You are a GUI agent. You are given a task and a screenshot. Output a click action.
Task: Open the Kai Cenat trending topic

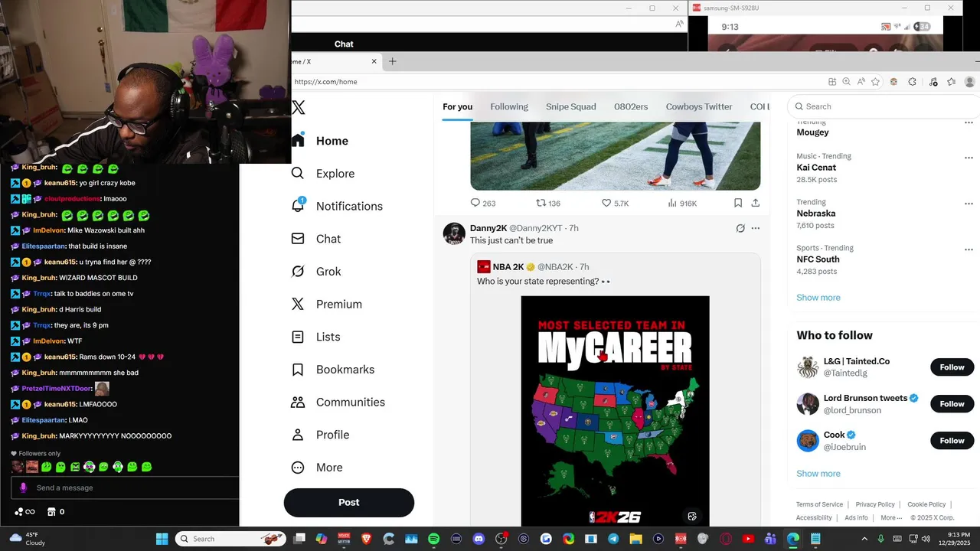816,168
